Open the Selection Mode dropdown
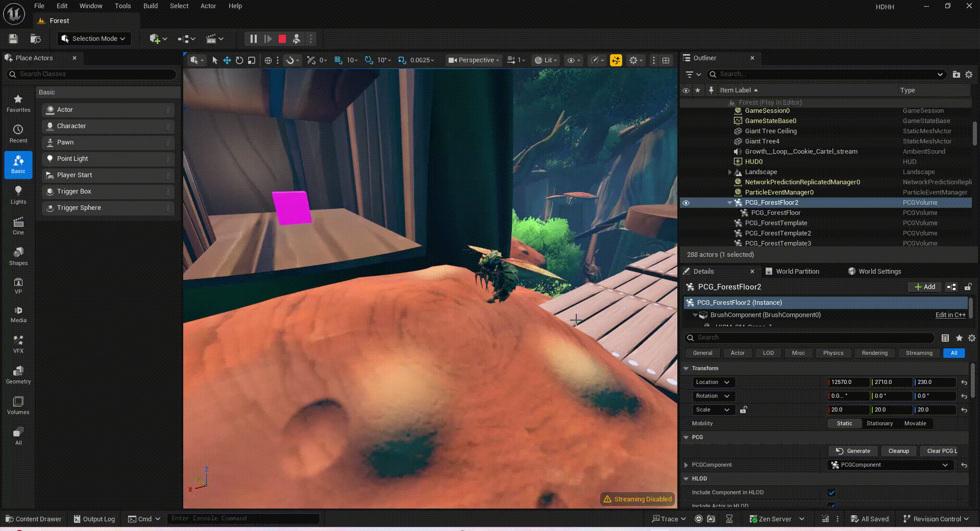 coord(94,39)
